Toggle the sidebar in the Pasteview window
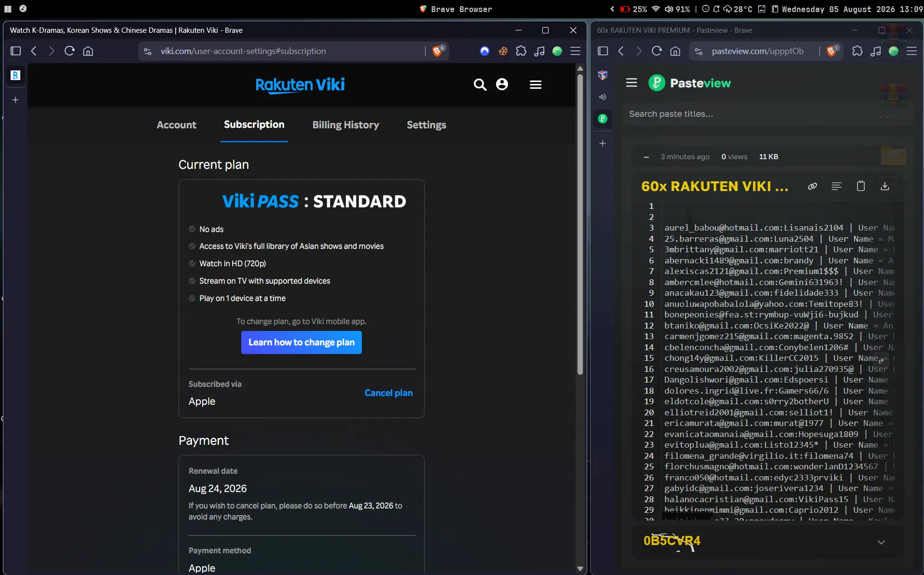Image resolution: width=924 pixels, height=575 pixels. 603,51
